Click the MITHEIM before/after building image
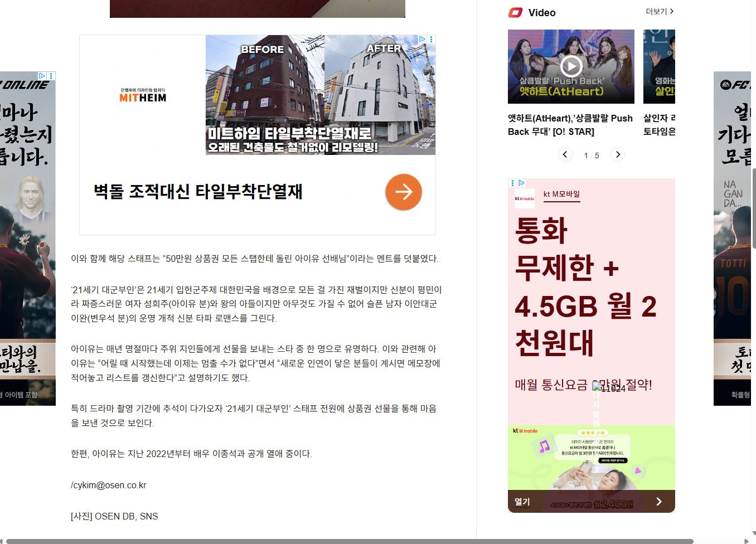This screenshot has height=544, width=756. 320,95
